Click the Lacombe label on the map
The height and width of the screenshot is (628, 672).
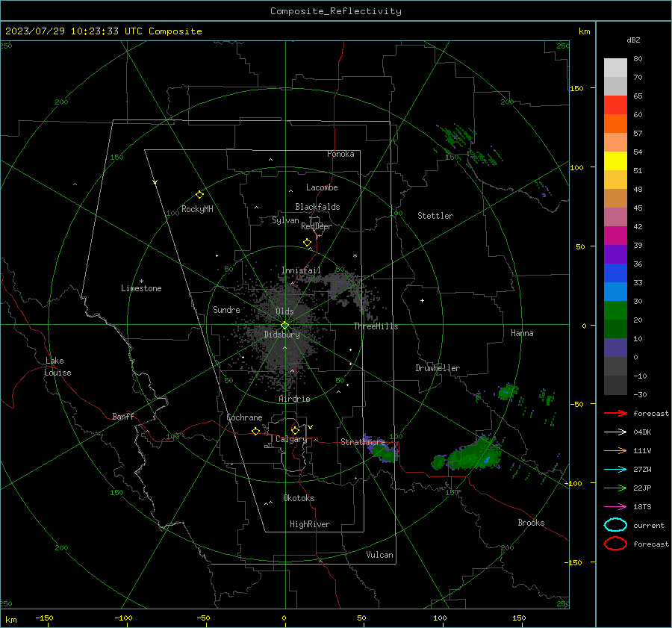[322, 187]
